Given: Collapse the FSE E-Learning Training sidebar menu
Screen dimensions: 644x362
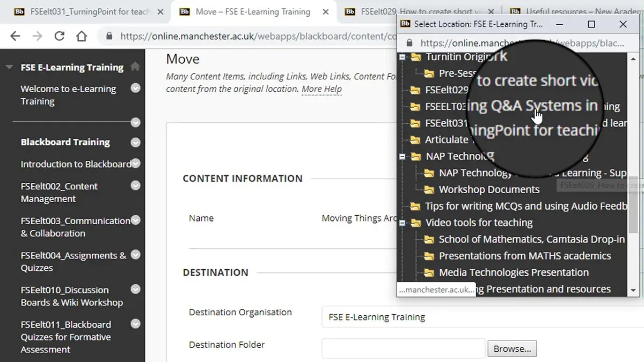Looking at the screenshot, I should pyautogui.click(x=9, y=68).
